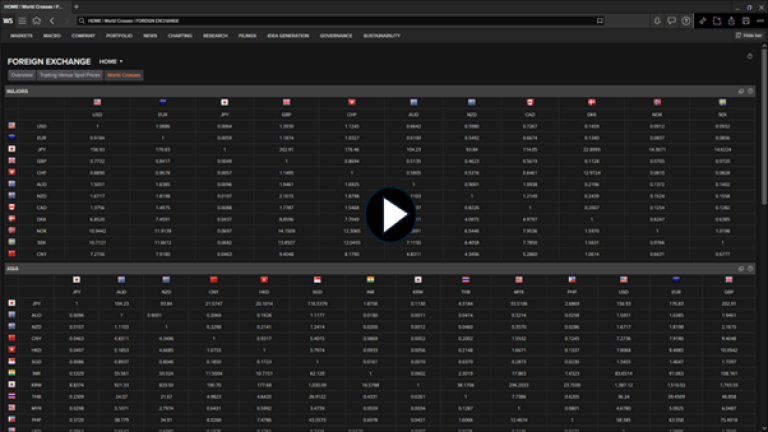Screen dimensions: 768x432
Task: Open the hamburger menu beside WS logo
Action: point(23,20)
